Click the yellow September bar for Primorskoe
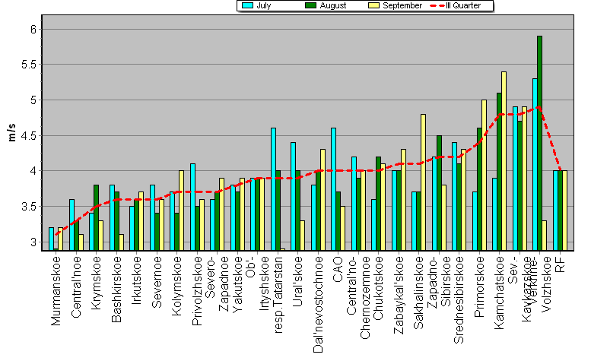 point(484,176)
